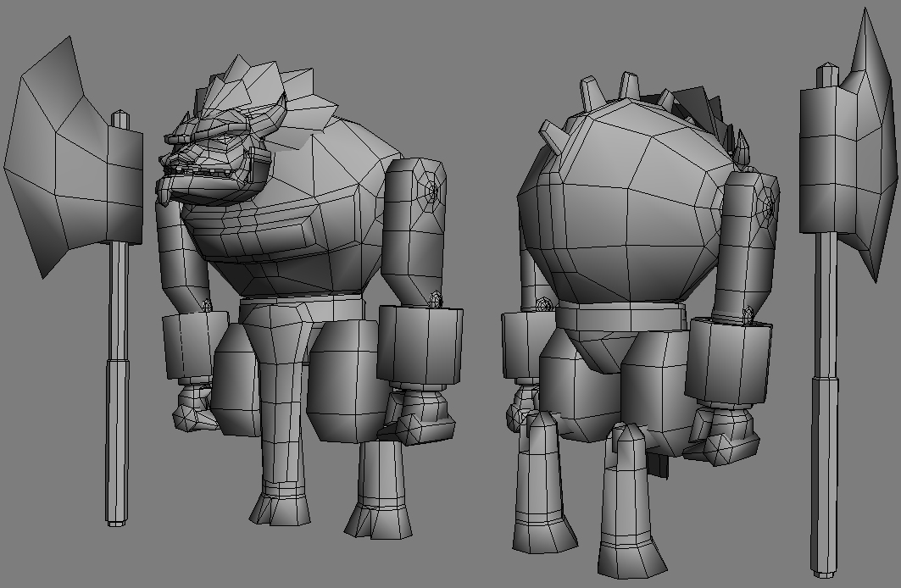The height and width of the screenshot is (588, 901).
Task: Click the pointed blade of the side-view axe
Action: (869, 144)
